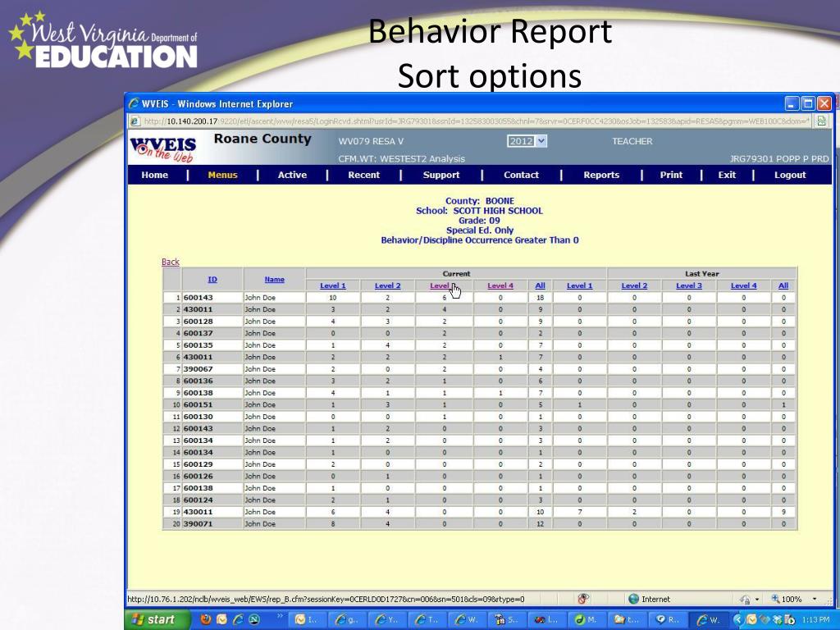Sort by Current Level 2
Viewport: 840px width, 630px height.
pos(387,286)
